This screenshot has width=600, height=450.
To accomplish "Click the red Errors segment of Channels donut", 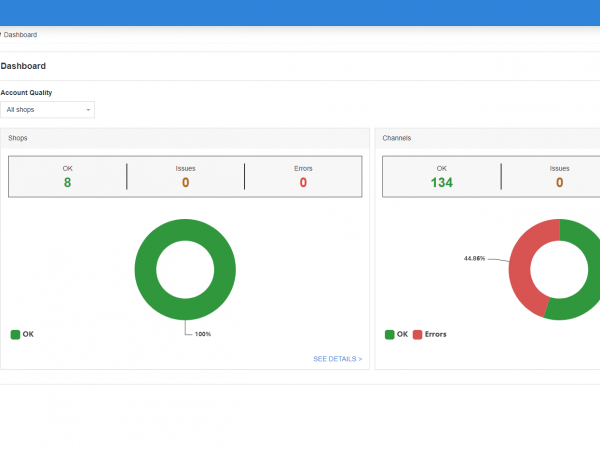I will 521,270.
